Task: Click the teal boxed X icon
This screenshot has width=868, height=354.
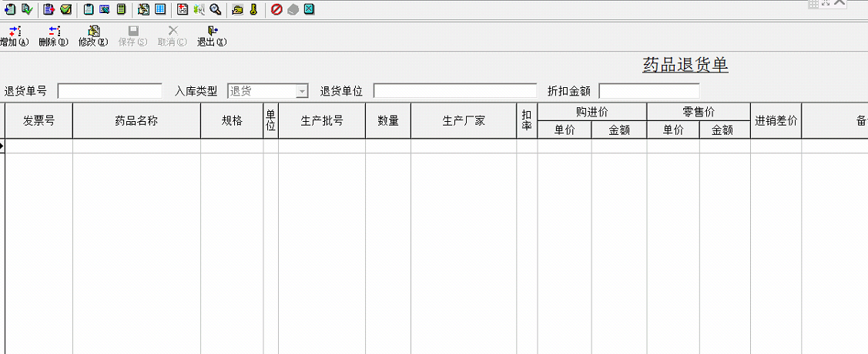Action: point(310,9)
